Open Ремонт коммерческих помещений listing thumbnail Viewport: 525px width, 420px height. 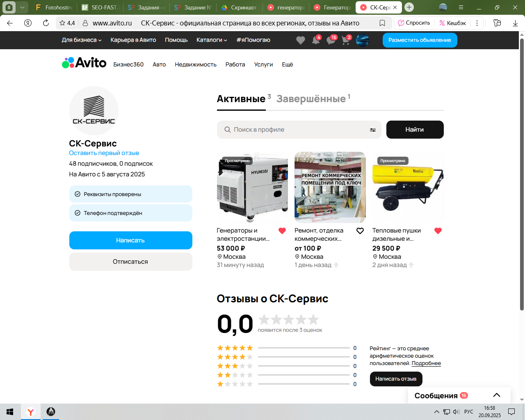330,187
